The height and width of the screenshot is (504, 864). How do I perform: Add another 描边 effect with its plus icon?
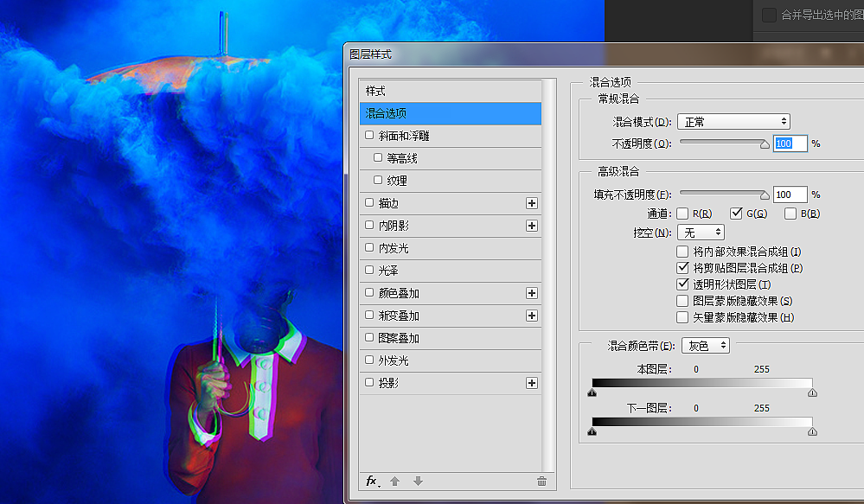coord(531,203)
